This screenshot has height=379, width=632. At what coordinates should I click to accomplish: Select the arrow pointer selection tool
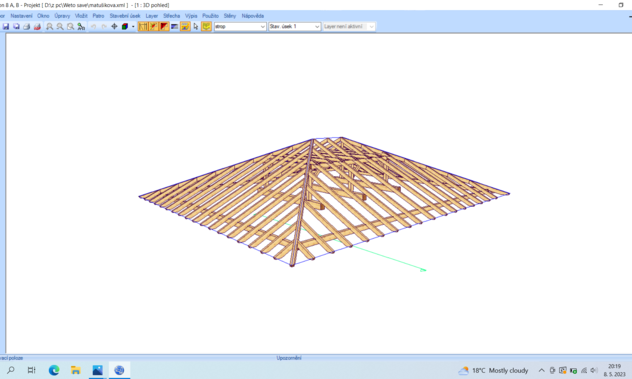tap(196, 27)
